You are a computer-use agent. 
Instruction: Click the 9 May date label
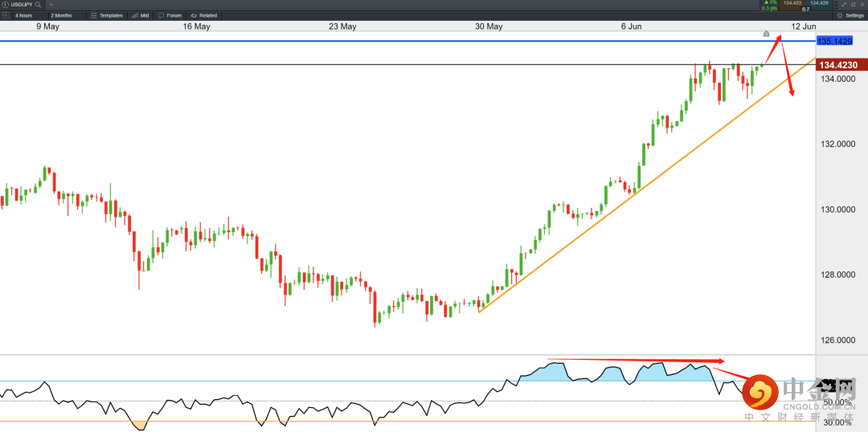(x=48, y=26)
